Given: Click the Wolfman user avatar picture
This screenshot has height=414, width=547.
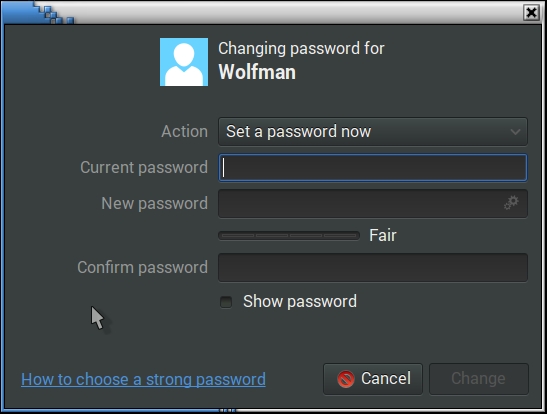Looking at the screenshot, I should pyautogui.click(x=184, y=62).
